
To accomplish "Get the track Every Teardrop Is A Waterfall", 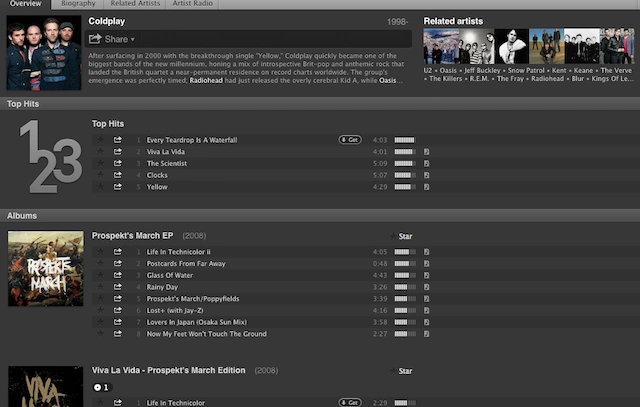I will [x=350, y=140].
